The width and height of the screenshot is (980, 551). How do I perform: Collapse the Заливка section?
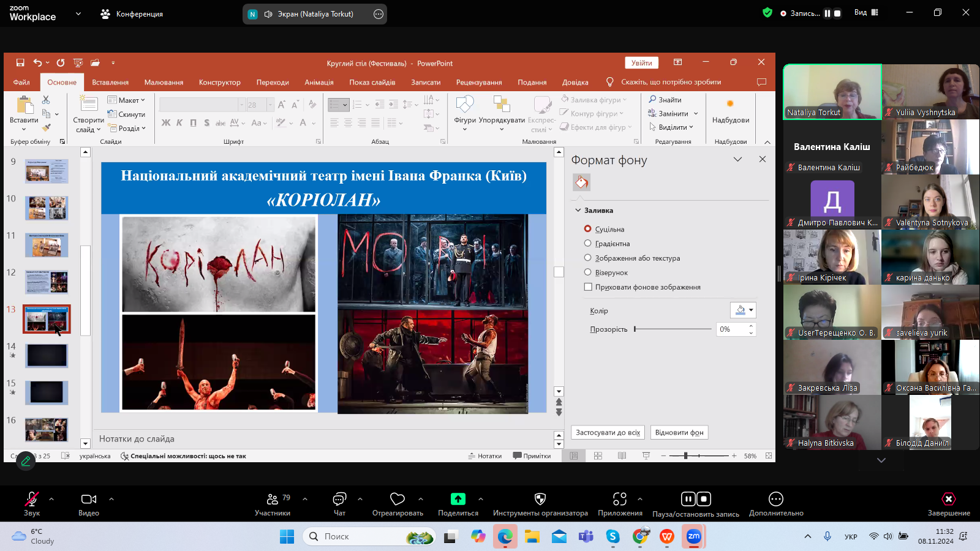click(578, 211)
